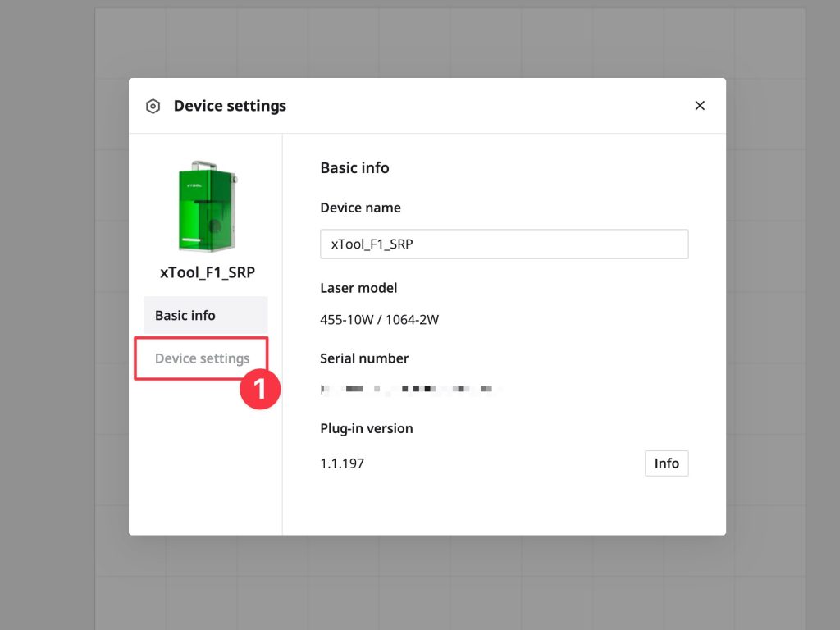Click the Basic info section heading
Image resolution: width=840 pixels, height=630 pixels.
pyautogui.click(x=354, y=168)
